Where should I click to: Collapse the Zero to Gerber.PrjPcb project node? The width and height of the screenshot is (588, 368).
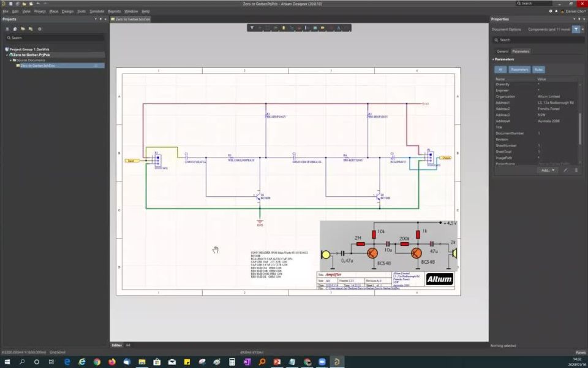pos(6,55)
